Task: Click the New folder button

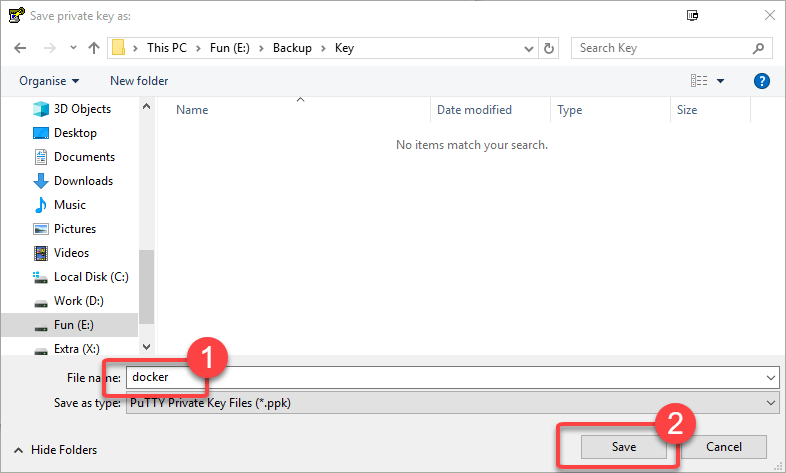Action: 139,81
